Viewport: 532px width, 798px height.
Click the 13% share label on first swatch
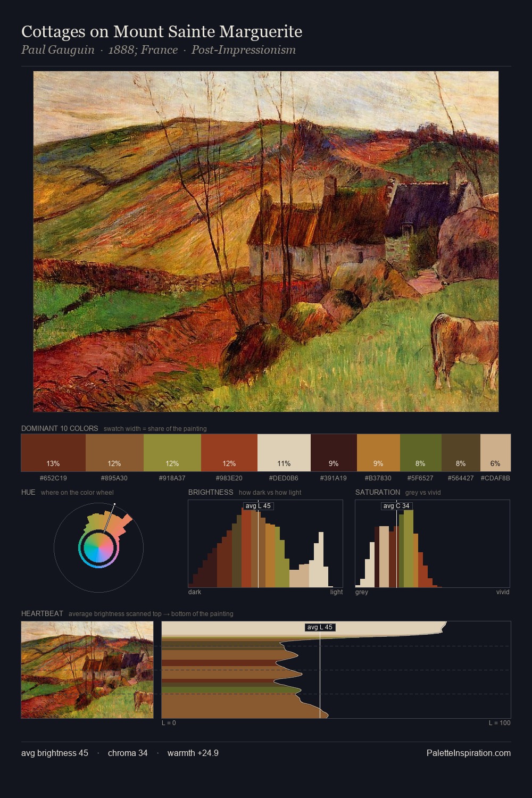[x=53, y=463]
